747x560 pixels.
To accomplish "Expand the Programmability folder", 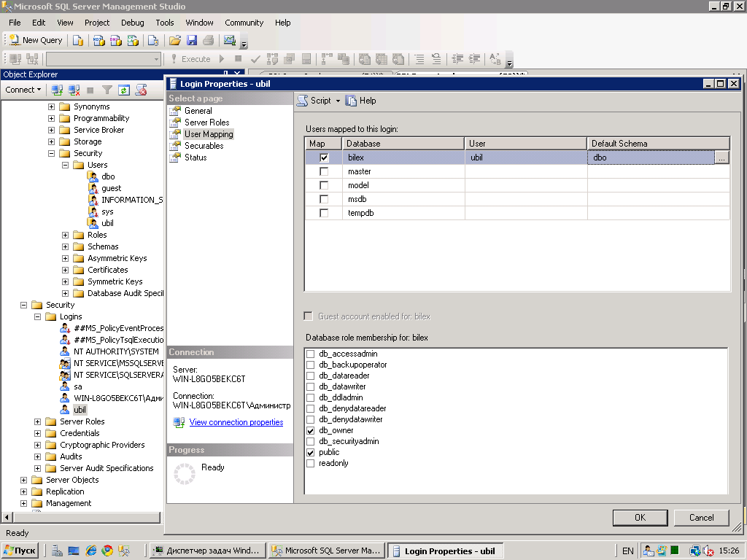I will 52,119.
